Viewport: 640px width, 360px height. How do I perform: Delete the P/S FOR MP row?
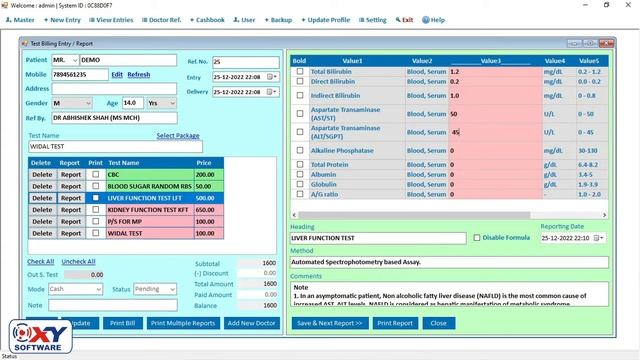pyautogui.click(x=42, y=221)
